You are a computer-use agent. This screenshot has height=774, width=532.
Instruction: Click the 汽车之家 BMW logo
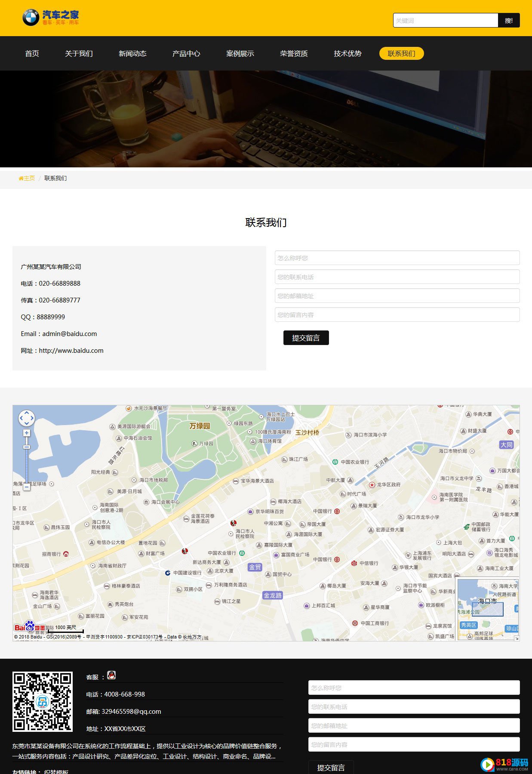point(51,18)
